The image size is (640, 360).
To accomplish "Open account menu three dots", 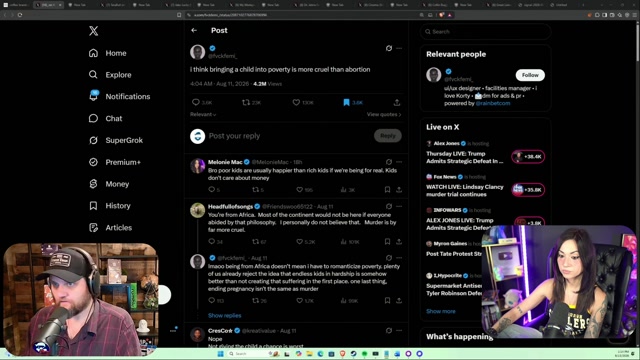I will (x=173, y=331).
